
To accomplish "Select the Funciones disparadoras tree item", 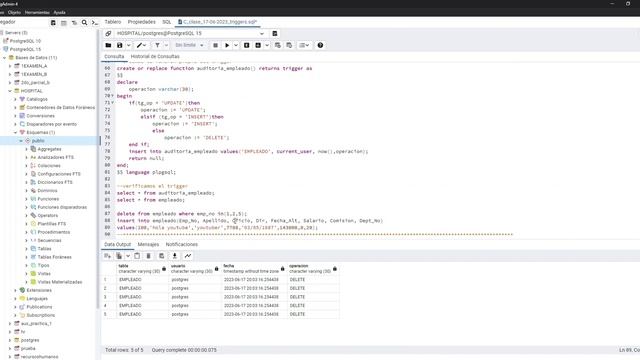I will pos(62,207).
